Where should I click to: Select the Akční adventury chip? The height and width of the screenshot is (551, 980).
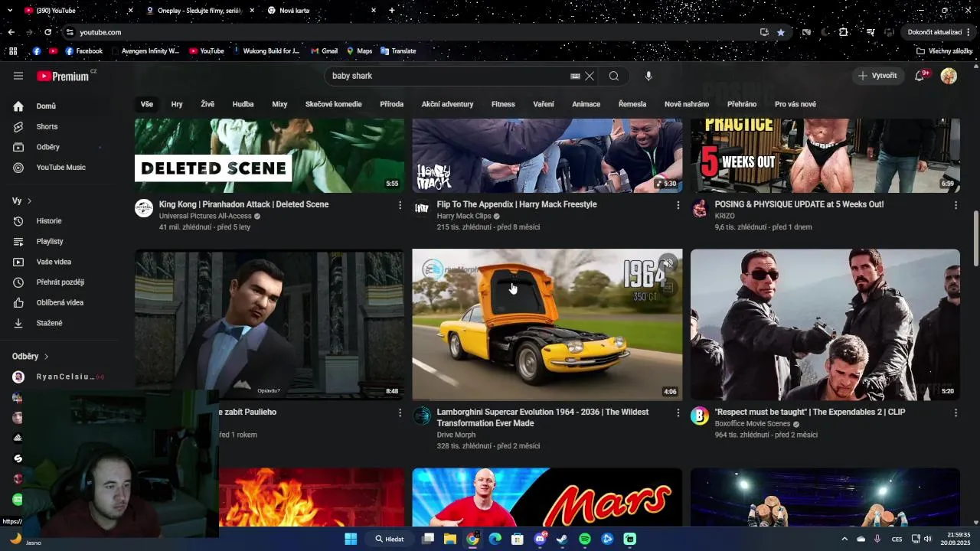(447, 104)
